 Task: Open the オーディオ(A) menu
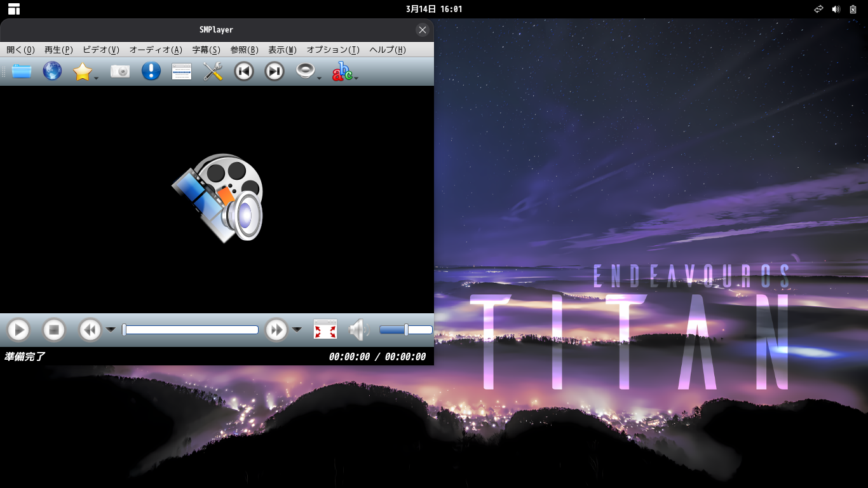point(156,50)
